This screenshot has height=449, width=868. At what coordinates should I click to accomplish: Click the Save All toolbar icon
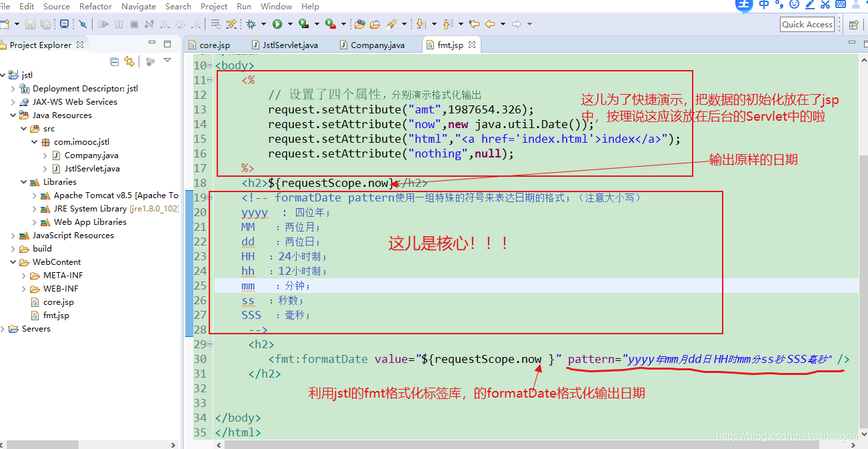click(x=45, y=24)
